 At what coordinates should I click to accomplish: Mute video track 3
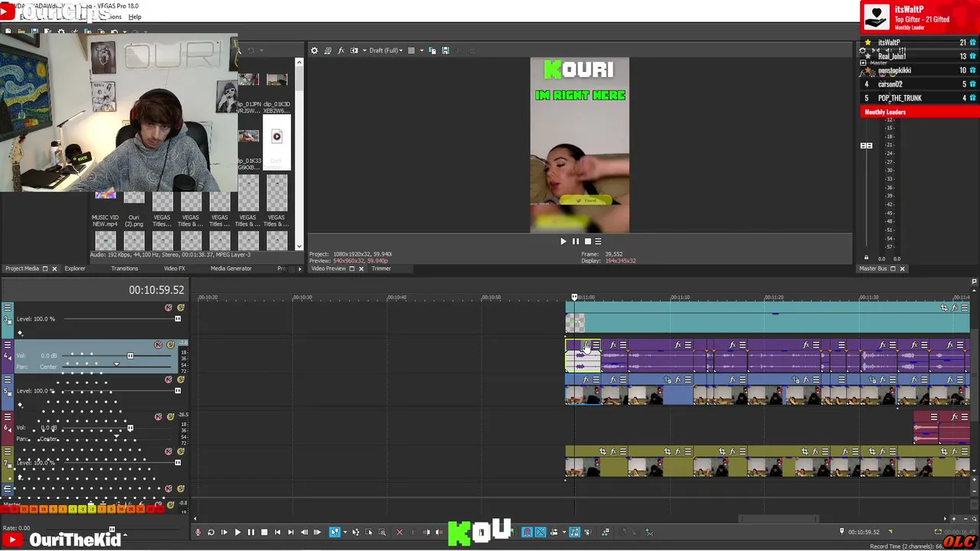pyautogui.click(x=168, y=308)
